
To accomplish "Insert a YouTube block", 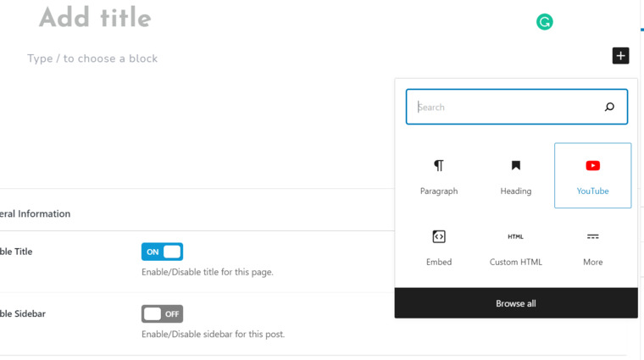I will tap(592, 175).
